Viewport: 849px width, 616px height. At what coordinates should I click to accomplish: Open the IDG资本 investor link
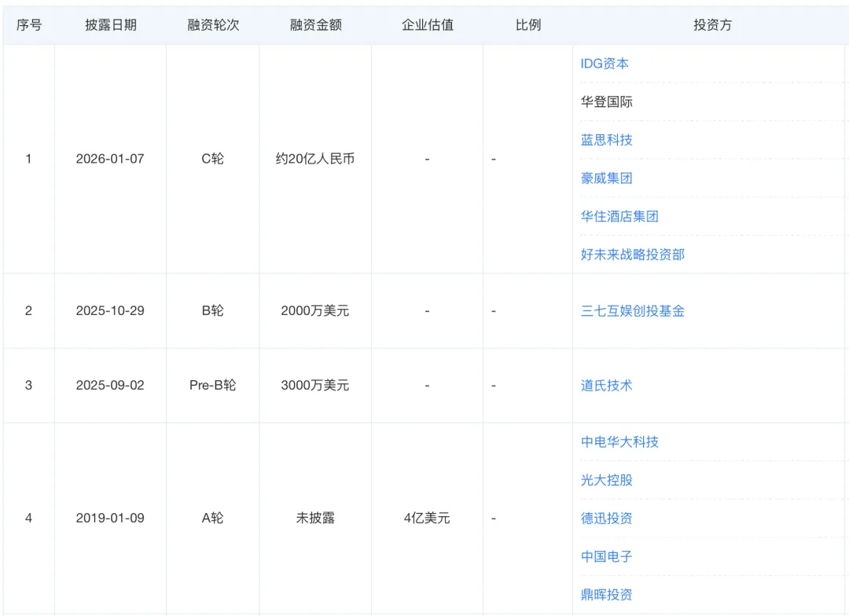pos(605,64)
